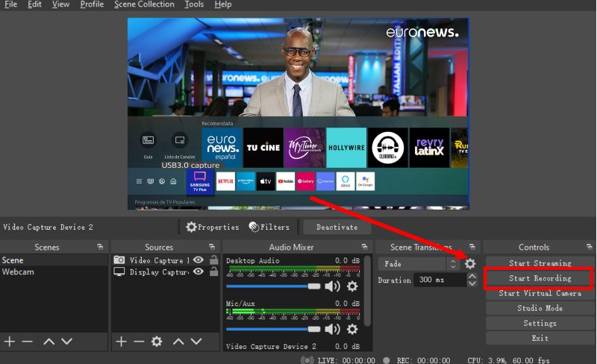Image resolution: width=597 pixels, height=364 pixels.
Task: Click Start Recording button
Action: tap(540, 278)
